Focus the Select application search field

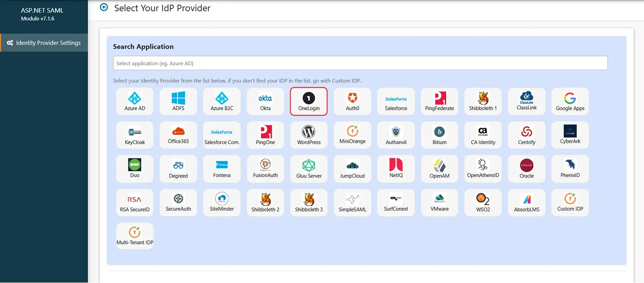point(360,63)
